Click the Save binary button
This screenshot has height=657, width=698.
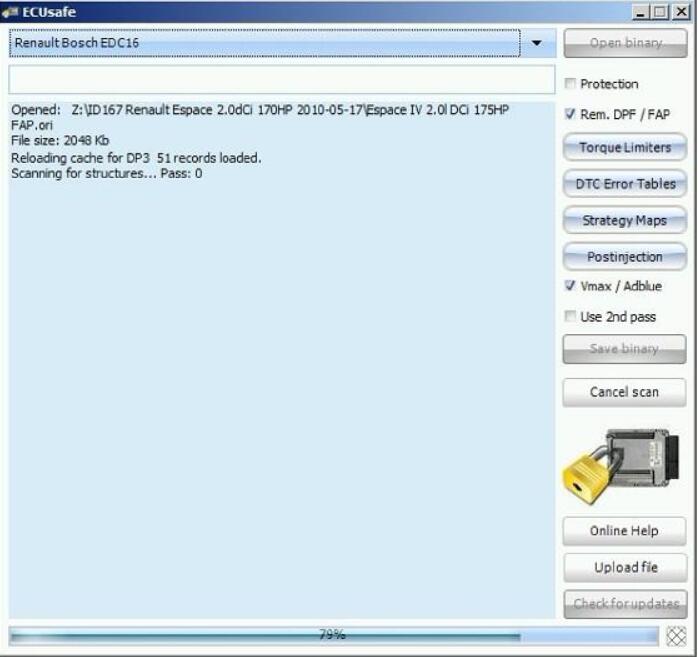tap(624, 349)
